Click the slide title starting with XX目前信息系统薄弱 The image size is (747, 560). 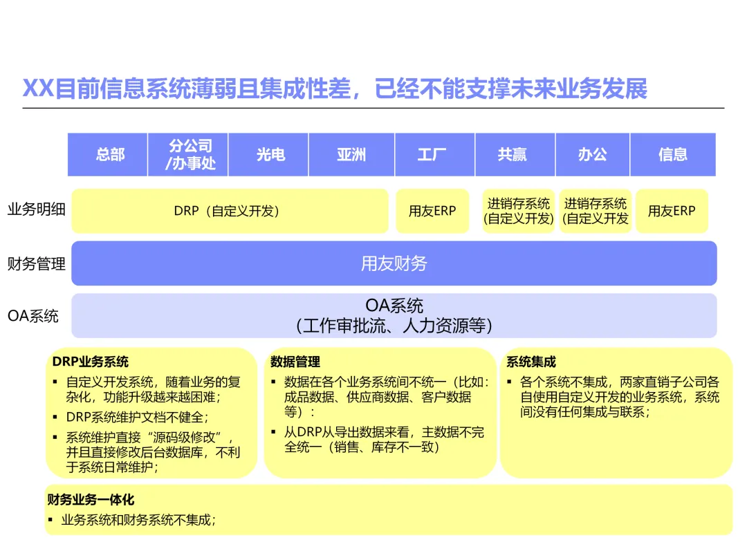coord(335,88)
